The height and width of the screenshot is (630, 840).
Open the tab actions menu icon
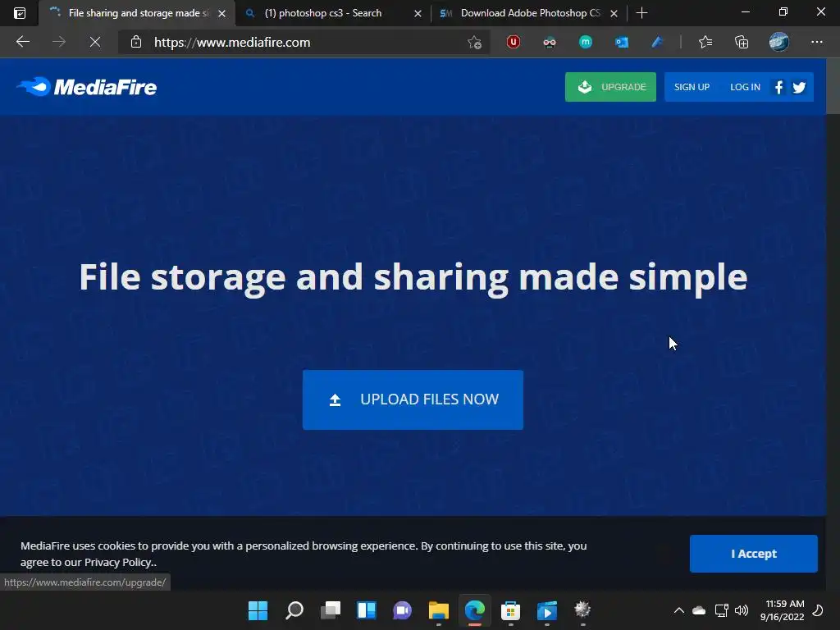(20, 13)
